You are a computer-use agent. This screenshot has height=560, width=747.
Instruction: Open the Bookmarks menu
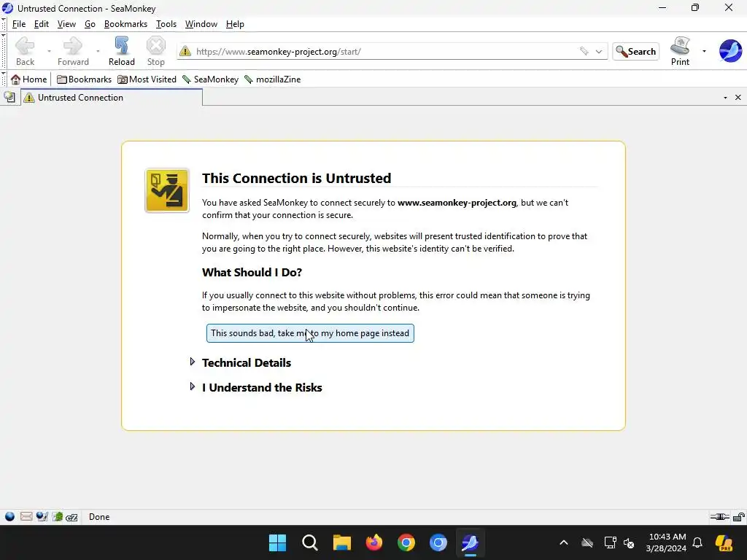[x=125, y=24]
